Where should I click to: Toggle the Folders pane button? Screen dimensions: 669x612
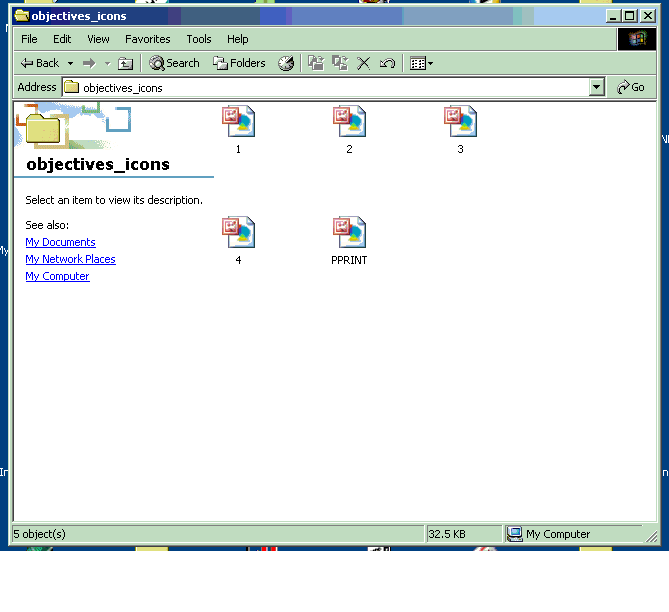click(239, 63)
